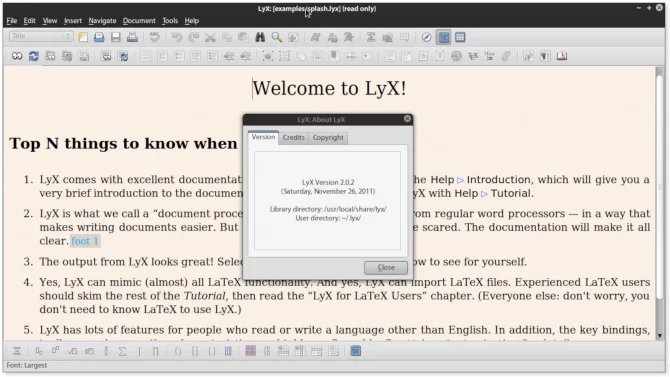Screen dimensions: 670x377
Task: Click the 'Font: Largest' status bar text
Action: [x=26, y=365]
